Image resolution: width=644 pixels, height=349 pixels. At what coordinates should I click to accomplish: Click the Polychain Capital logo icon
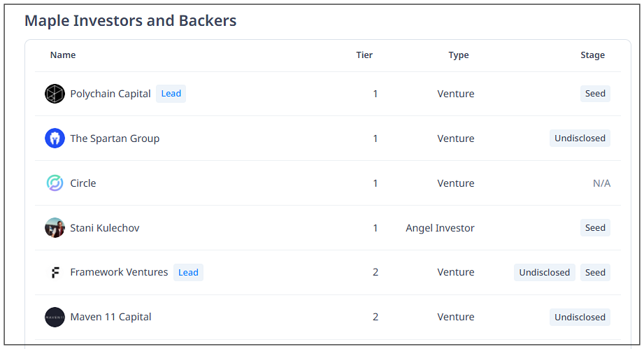(55, 94)
